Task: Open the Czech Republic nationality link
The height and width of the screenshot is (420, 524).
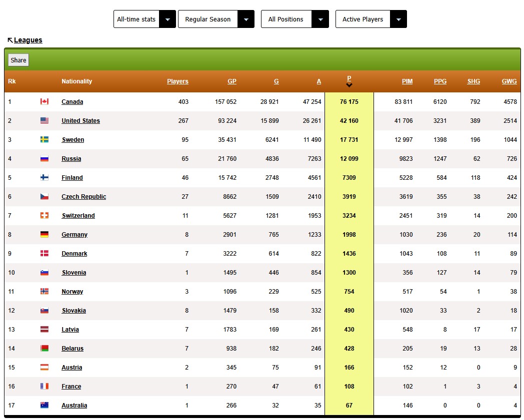Action: tap(83, 197)
